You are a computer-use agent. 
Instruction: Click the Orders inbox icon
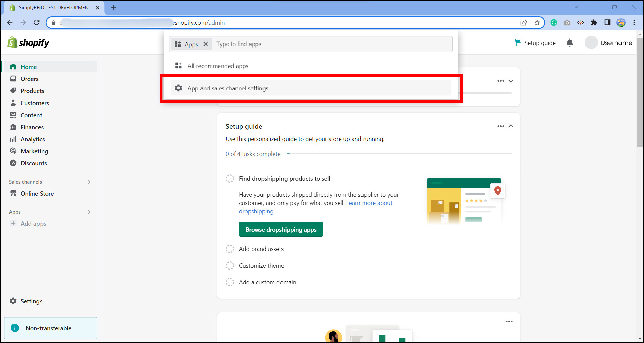pos(13,79)
